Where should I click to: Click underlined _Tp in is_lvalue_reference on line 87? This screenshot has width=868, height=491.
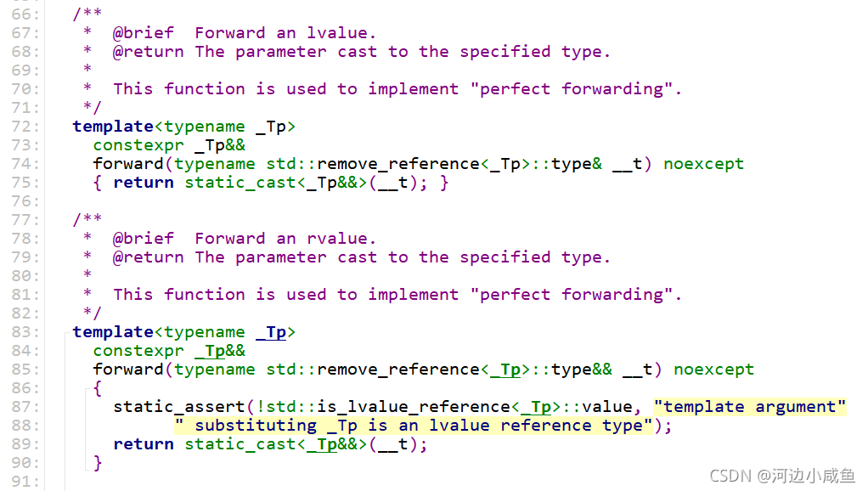click(x=536, y=408)
